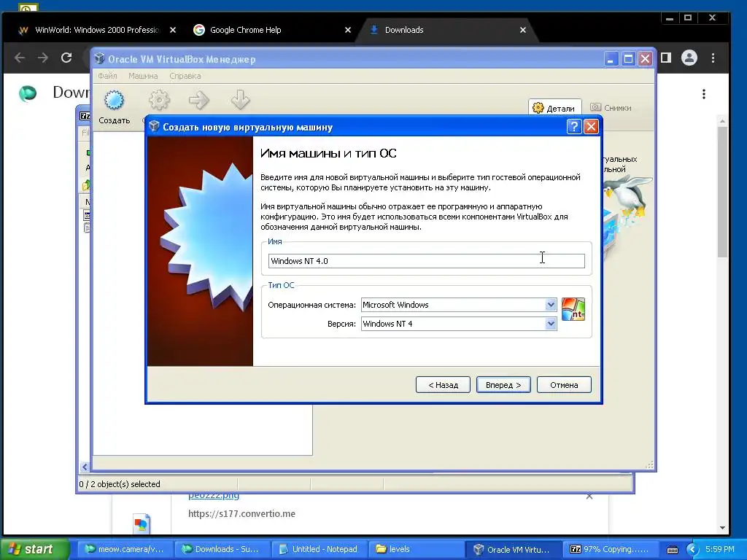The height and width of the screenshot is (560, 747).
Task: Click the Имя machine name field
Action: (426, 261)
